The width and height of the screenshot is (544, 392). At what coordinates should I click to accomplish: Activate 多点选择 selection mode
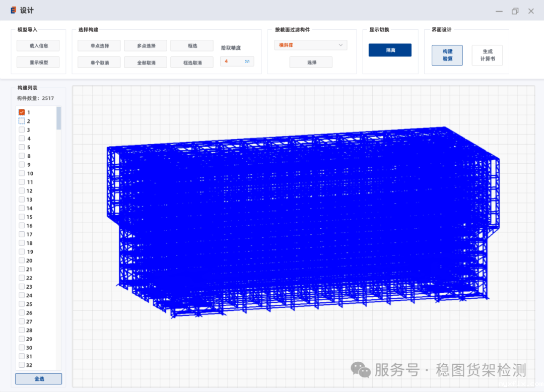coord(146,46)
